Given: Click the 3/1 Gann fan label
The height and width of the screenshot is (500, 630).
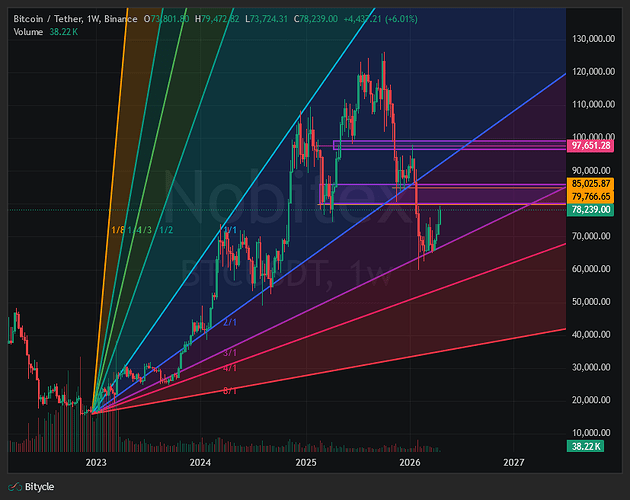Looking at the screenshot, I should [x=230, y=353].
